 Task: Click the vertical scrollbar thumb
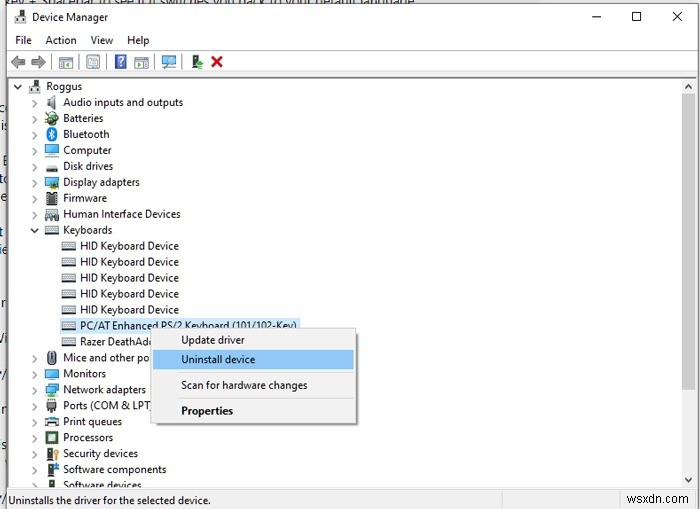(x=688, y=241)
